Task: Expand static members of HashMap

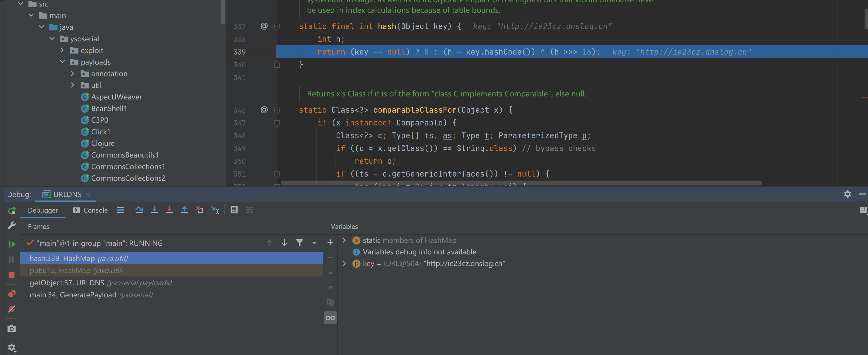Action: [344, 240]
